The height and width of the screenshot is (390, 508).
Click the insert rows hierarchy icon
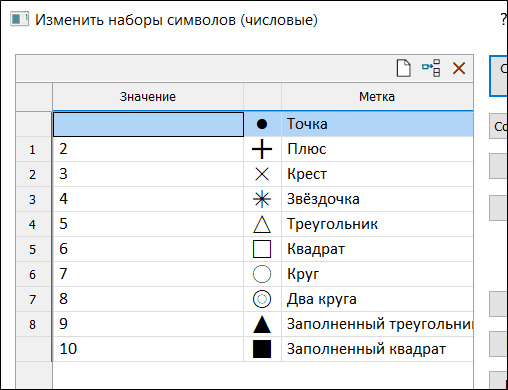[x=431, y=68]
